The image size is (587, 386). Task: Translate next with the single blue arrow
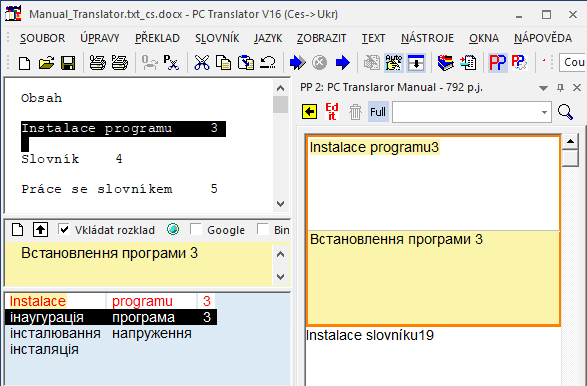pyautogui.click(x=342, y=63)
